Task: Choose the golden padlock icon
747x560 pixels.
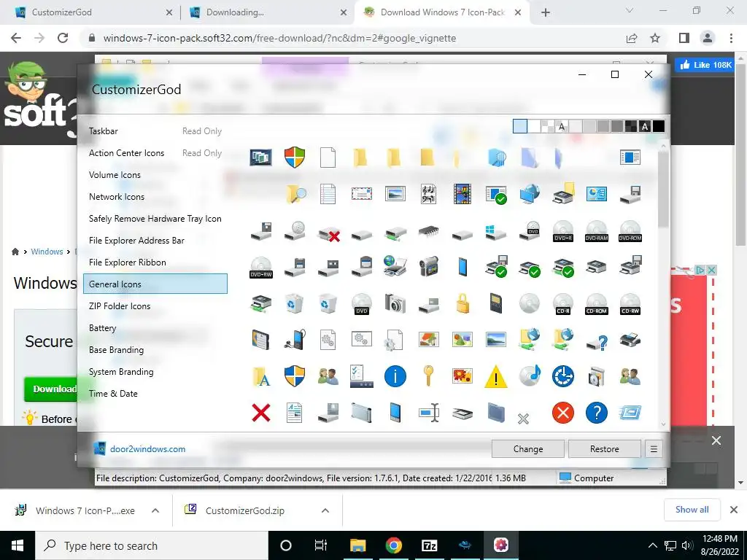Action: tap(462, 303)
